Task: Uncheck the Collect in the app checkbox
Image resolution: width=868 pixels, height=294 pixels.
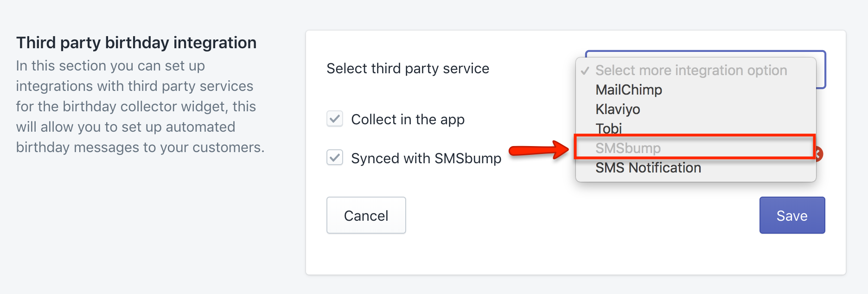Action: click(335, 119)
